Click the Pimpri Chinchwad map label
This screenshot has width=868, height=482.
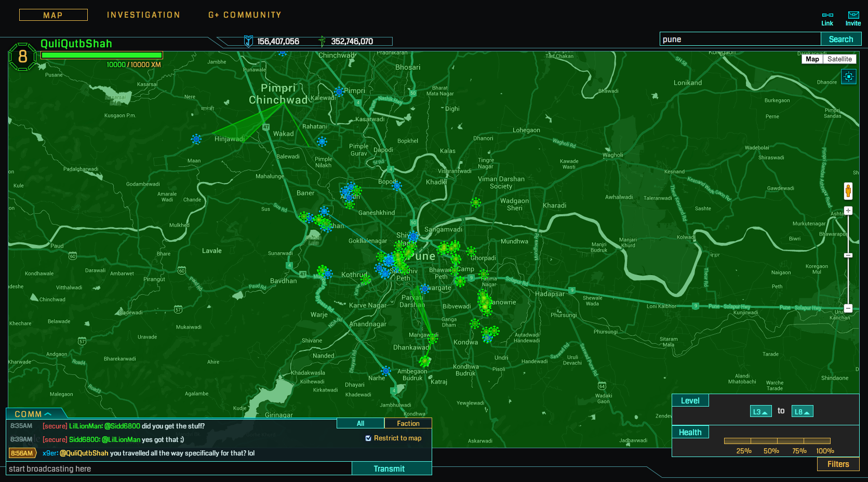[x=278, y=94]
